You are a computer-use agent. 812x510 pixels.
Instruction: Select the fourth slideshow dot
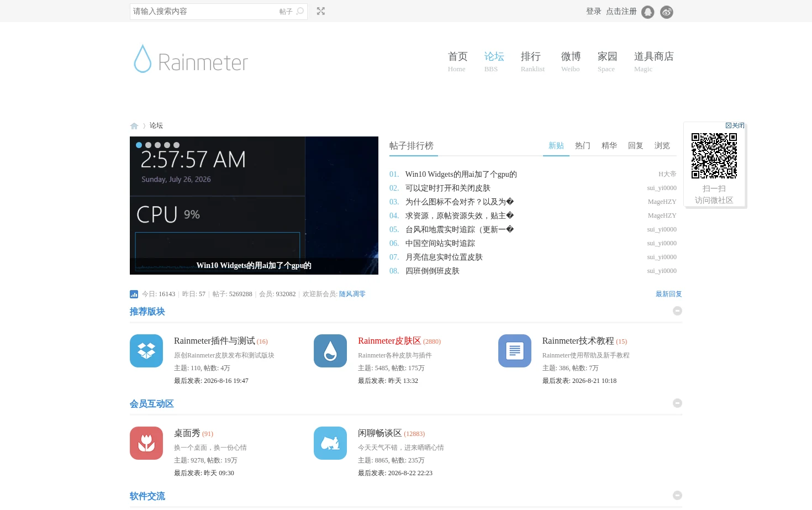coord(167,145)
